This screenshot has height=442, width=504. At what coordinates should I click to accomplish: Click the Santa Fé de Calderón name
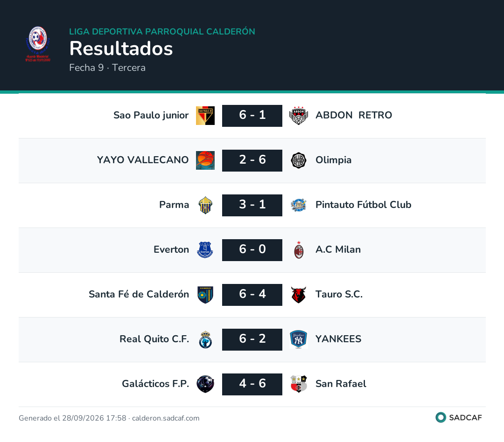pyautogui.click(x=139, y=294)
